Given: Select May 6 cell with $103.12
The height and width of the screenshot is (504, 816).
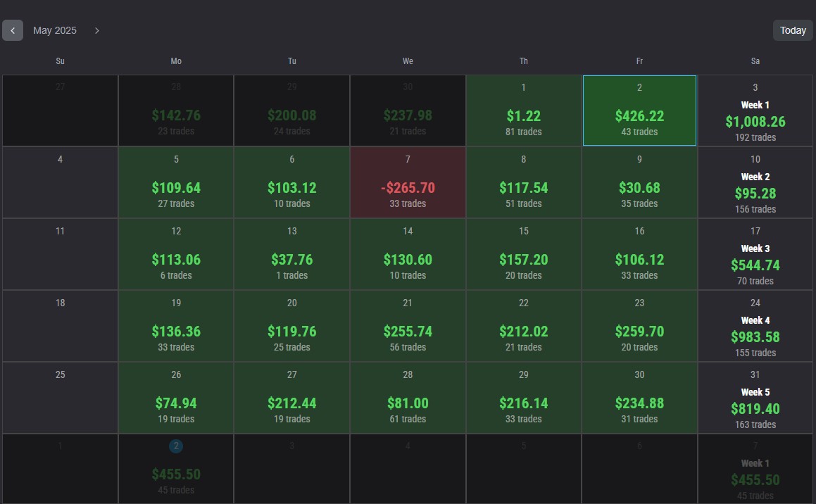Looking at the screenshot, I should pos(292,182).
